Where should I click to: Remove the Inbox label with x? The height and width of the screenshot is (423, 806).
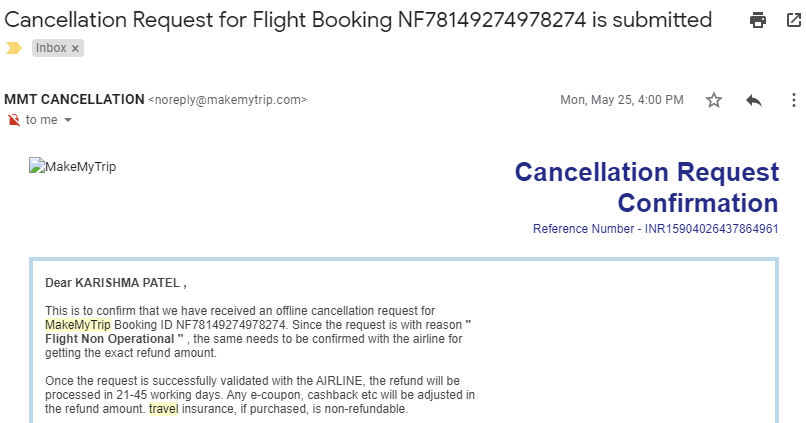(76, 48)
